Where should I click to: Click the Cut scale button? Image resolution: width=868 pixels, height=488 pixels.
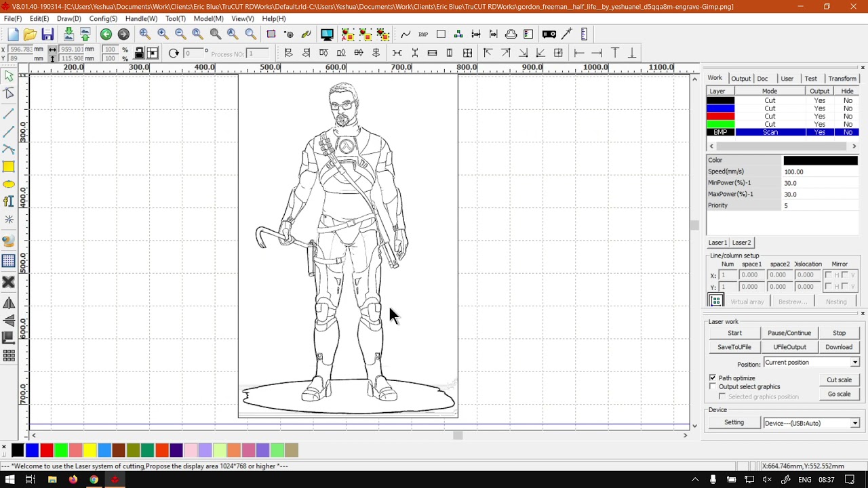[839, 380]
